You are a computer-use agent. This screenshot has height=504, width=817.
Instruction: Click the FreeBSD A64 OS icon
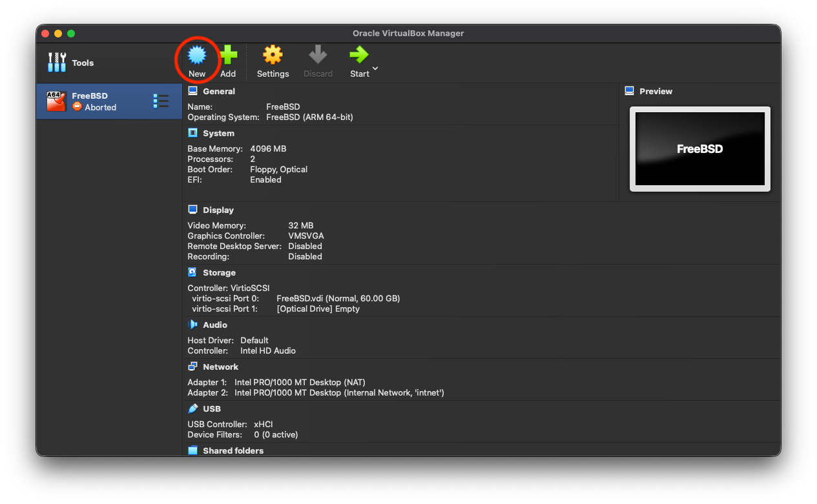pyautogui.click(x=56, y=101)
